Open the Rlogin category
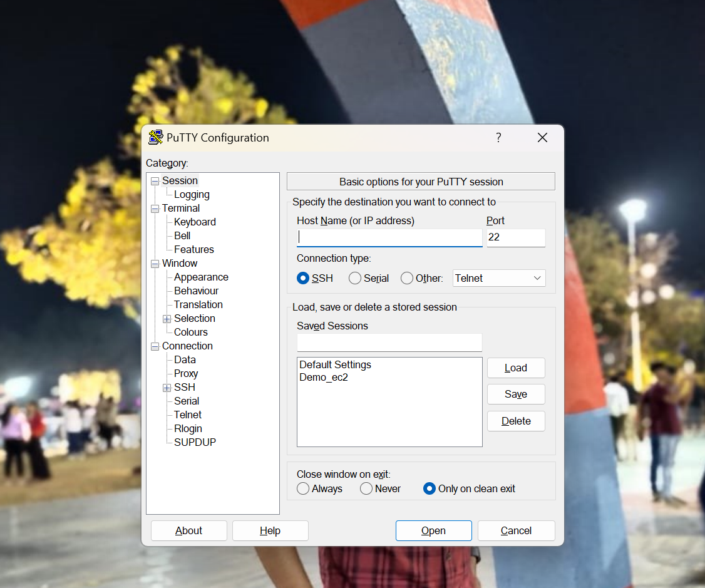 (188, 429)
